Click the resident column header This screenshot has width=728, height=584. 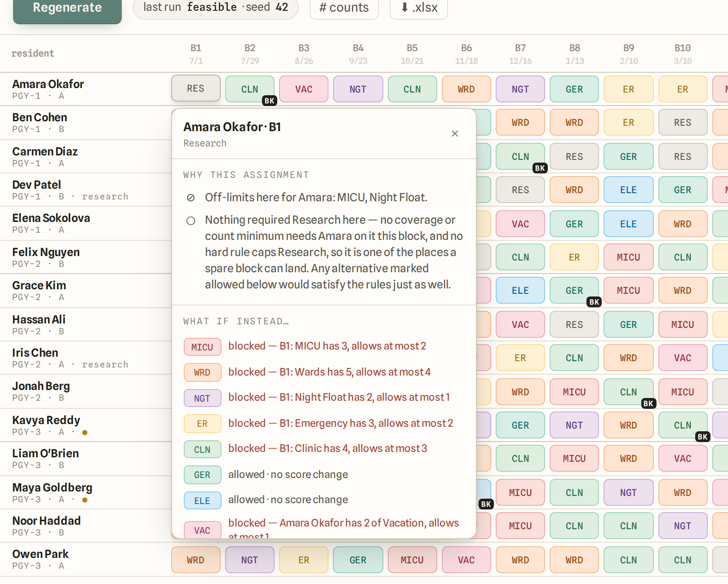(33, 53)
